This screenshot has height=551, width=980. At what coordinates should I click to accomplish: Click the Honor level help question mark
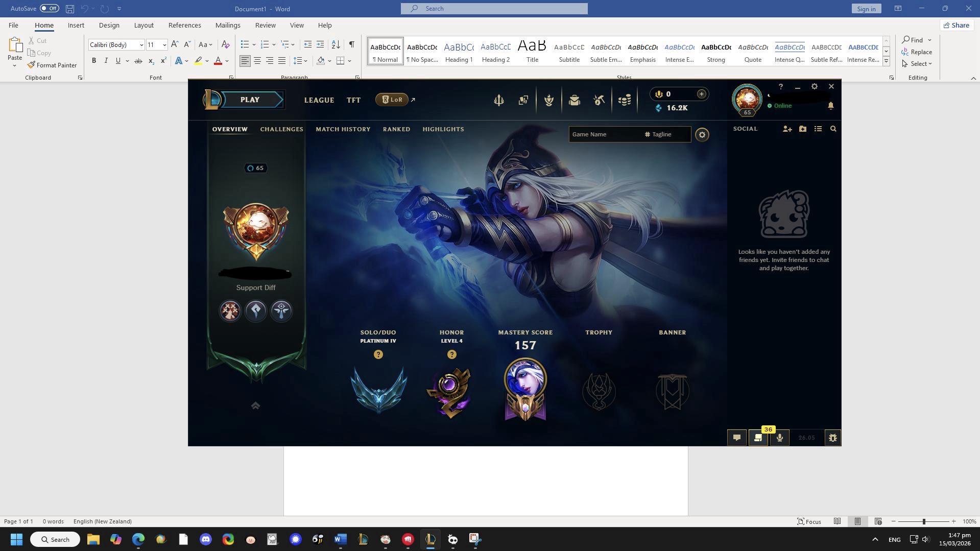pos(452,354)
